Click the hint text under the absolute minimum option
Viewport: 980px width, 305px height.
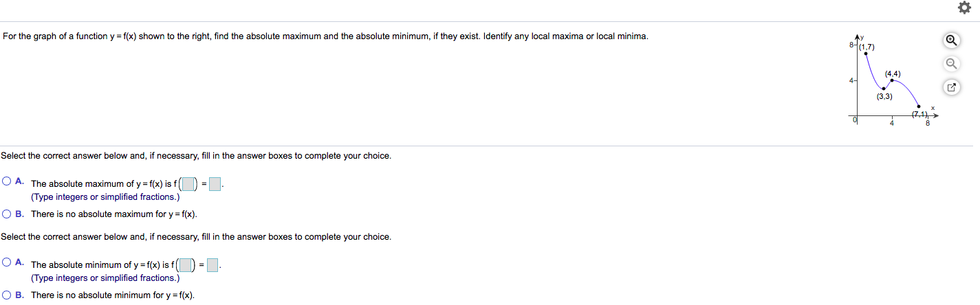tap(105, 278)
